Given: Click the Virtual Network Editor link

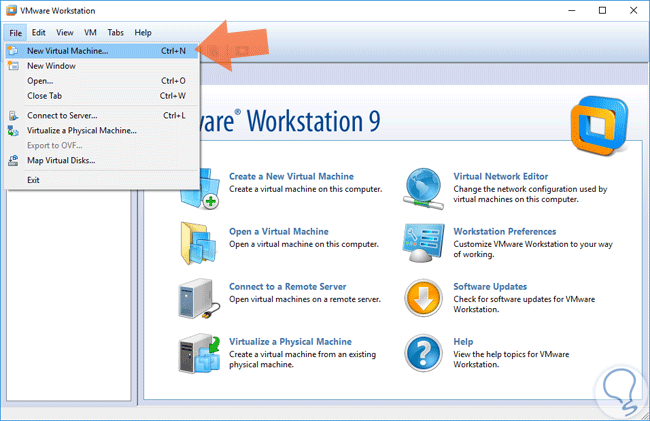Looking at the screenshot, I should tap(500, 177).
